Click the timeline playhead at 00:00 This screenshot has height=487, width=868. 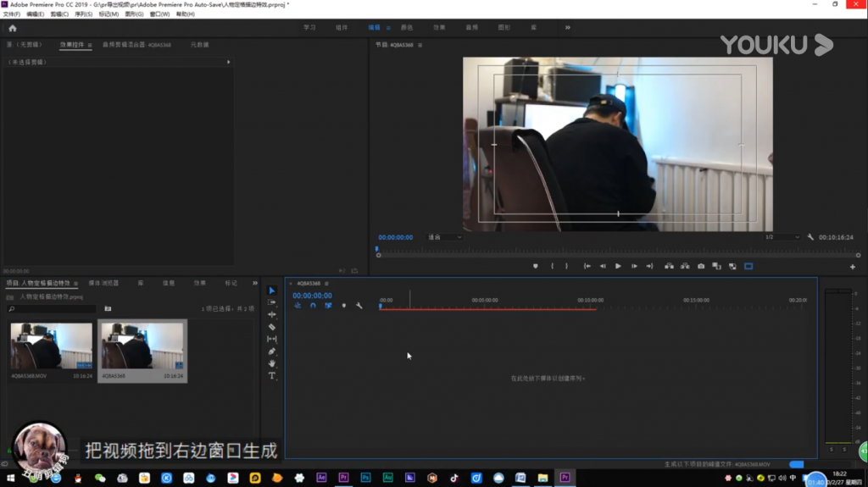(x=381, y=306)
